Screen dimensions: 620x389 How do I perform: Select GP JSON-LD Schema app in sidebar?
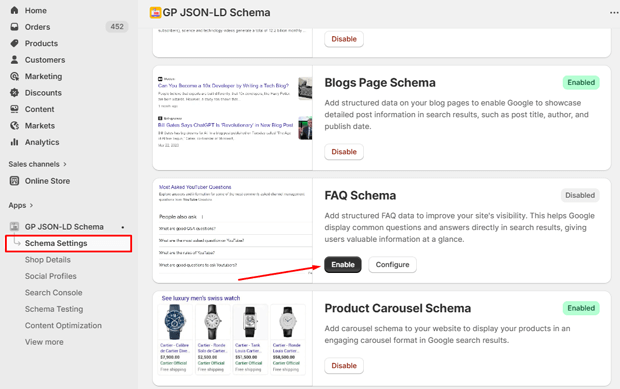(x=64, y=227)
